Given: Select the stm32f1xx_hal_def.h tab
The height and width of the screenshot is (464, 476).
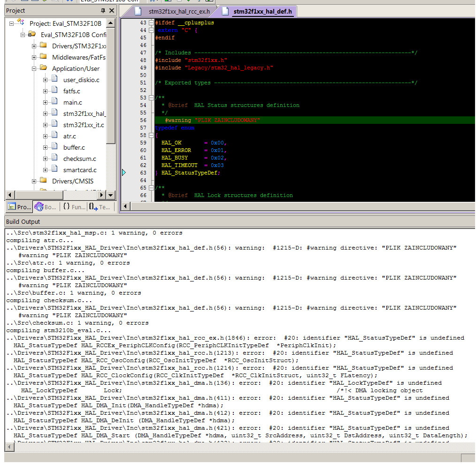Looking at the screenshot, I should pyautogui.click(x=262, y=12).
